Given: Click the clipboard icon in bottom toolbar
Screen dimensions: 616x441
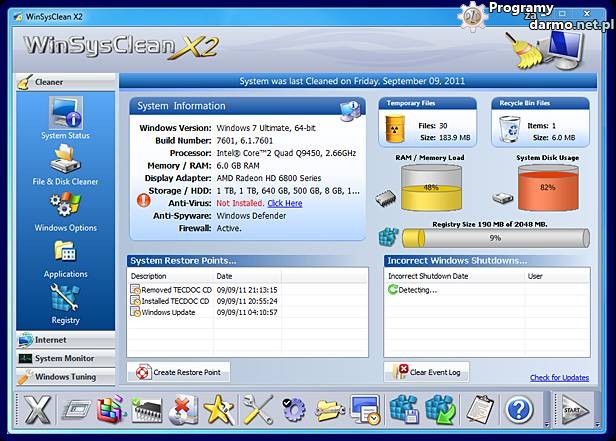Looking at the screenshot, I should (x=480, y=410).
